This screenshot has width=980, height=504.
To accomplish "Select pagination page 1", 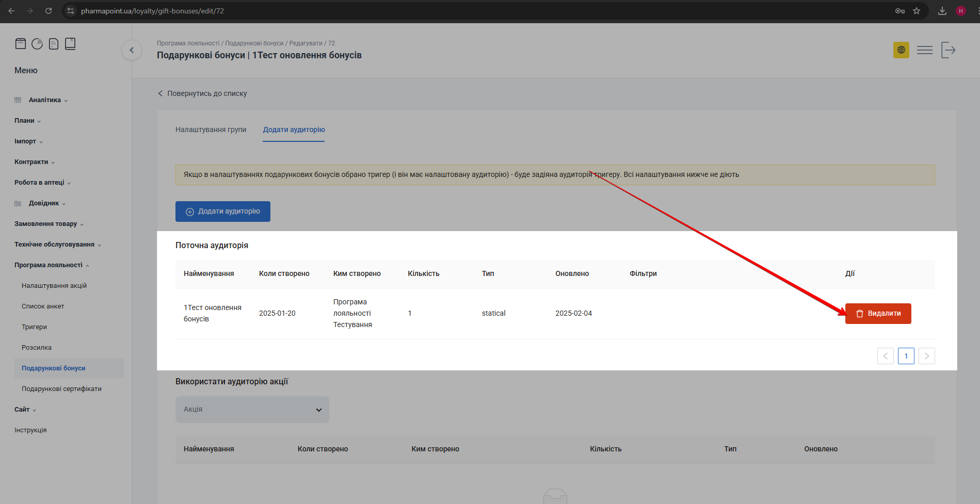I will pyautogui.click(x=906, y=356).
